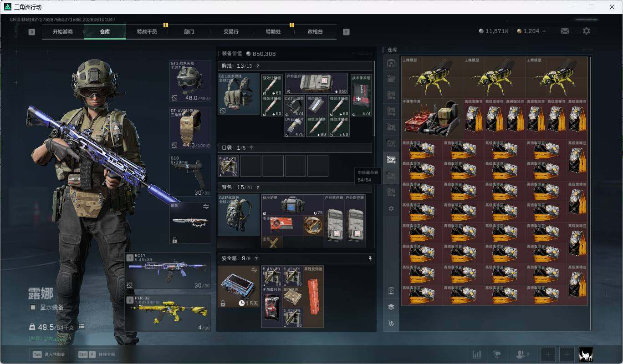The width and height of the screenshot is (623, 364).
Task: Open the 口袋 help question mark
Action: [x=251, y=148]
